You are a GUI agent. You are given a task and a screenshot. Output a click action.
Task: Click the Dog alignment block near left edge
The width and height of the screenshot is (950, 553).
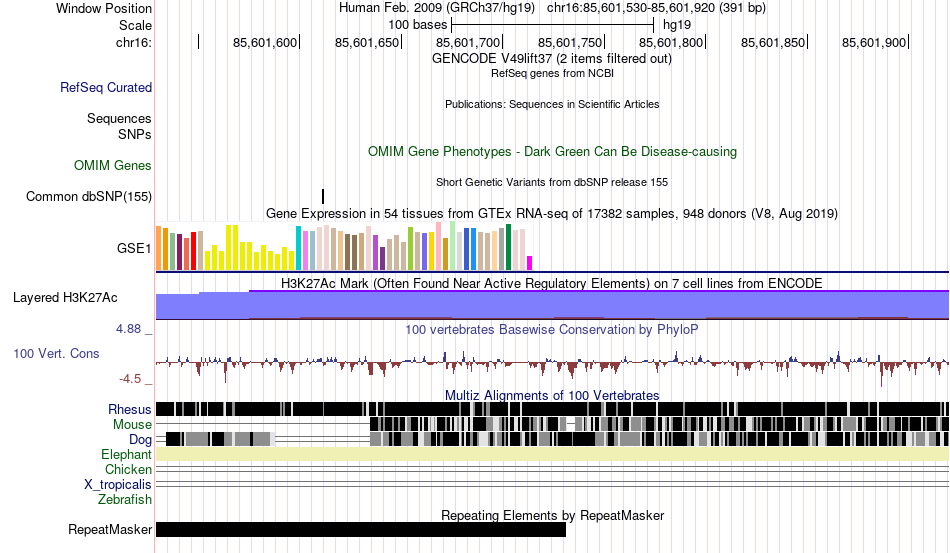click(x=219, y=439)
